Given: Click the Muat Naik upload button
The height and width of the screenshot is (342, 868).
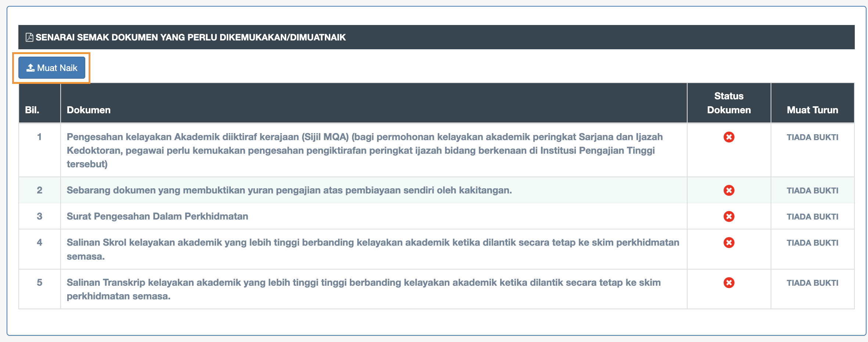Looking at the screenshot, I should pyautogui.click(x=52, y=68).
